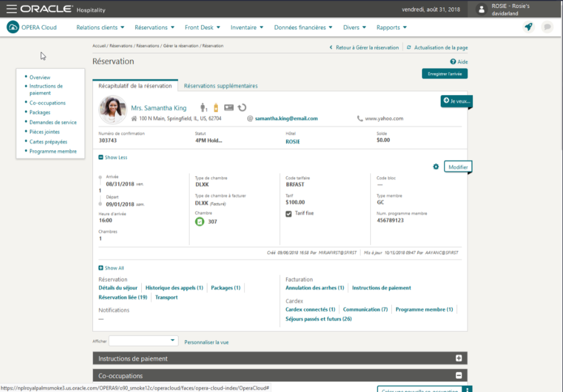Open the hamburger navigation menu
This screenshot has width=563, height=392.
click(x=11, y=9)
